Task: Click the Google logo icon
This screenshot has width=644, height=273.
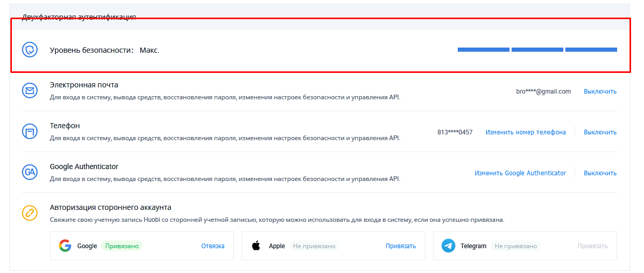Action: pos(65,246)
